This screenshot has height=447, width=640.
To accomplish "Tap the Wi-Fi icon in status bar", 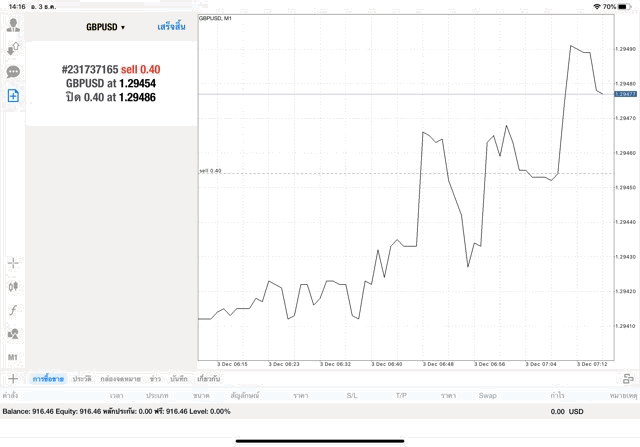I will 597,7.
